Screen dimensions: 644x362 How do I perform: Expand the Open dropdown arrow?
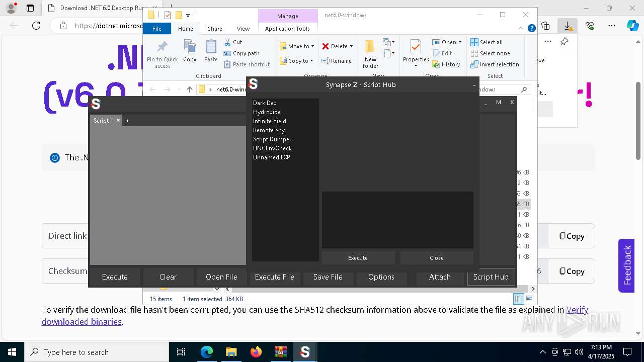pos(460,42)
